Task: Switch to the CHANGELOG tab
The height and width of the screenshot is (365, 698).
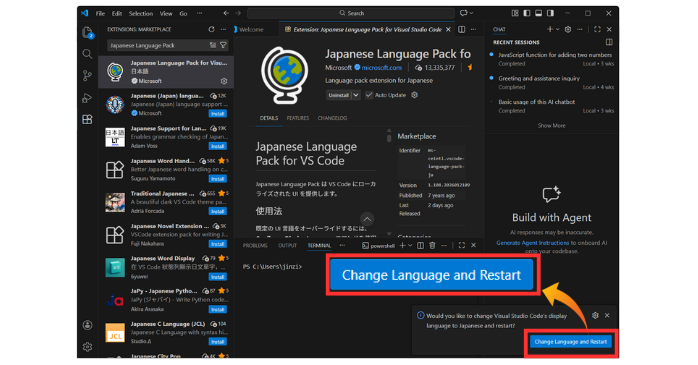Action: (x=332, y=118)
